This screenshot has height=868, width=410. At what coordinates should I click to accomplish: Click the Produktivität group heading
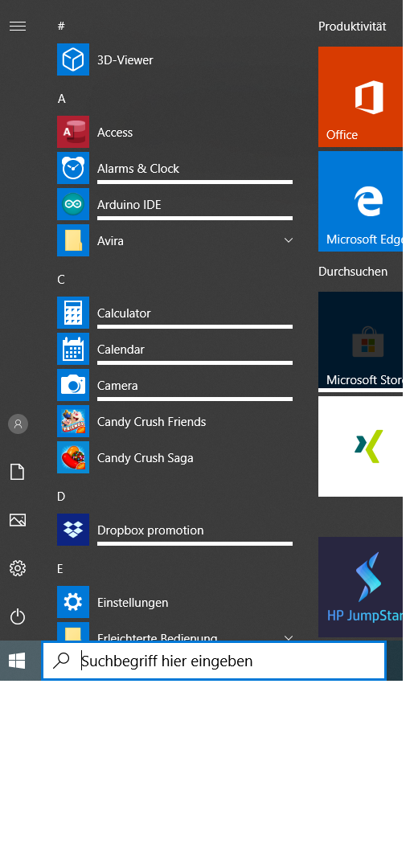pos(352,26)
